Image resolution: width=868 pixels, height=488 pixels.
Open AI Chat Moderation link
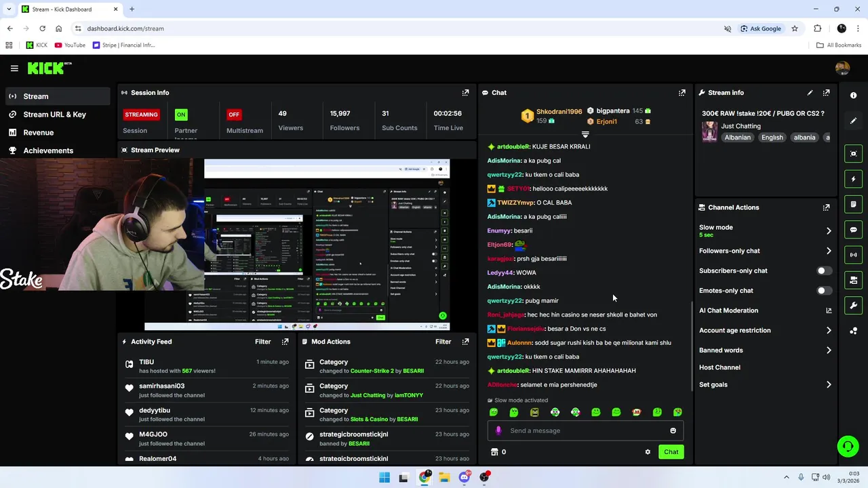pos(766,310)
